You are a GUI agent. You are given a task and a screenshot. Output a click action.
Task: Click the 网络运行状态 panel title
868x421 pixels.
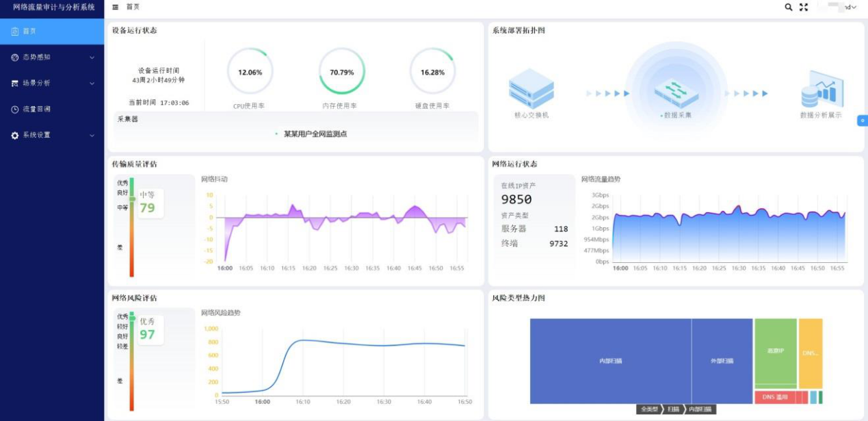pos(514,164)
